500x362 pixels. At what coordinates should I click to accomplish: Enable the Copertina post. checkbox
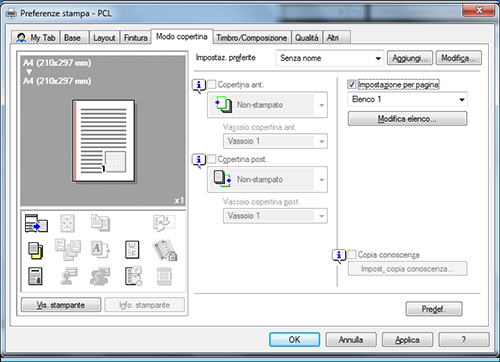click(x=211, y=159)
